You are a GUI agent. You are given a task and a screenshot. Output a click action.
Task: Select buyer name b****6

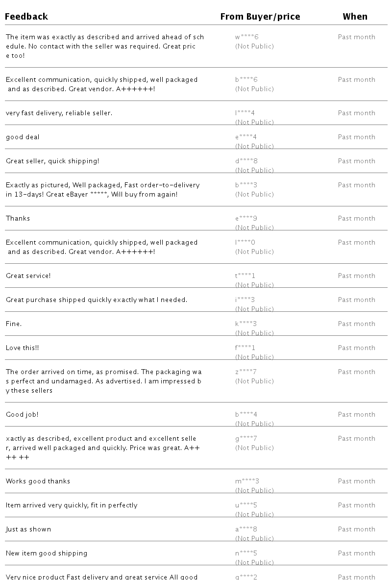point(246,79)
